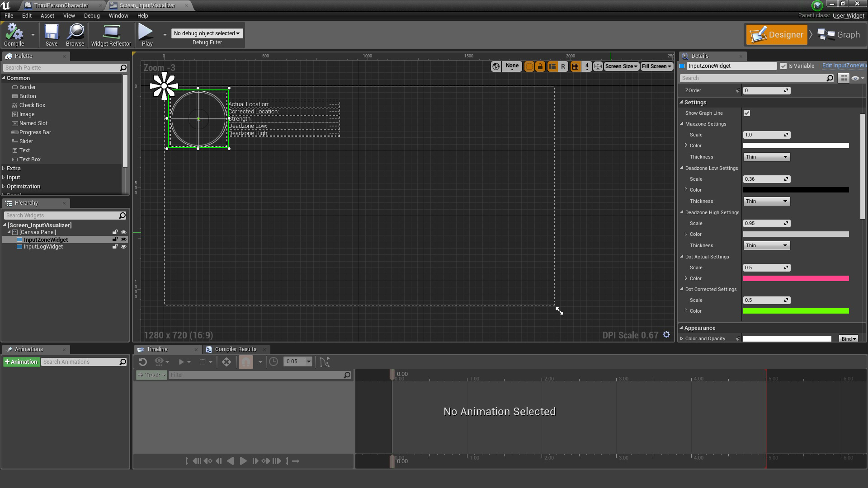Open the Deadzone Low Thickness dropdown
Image resolution: width=868 pixels, height=488 pixels.
[x=766, y=201]
